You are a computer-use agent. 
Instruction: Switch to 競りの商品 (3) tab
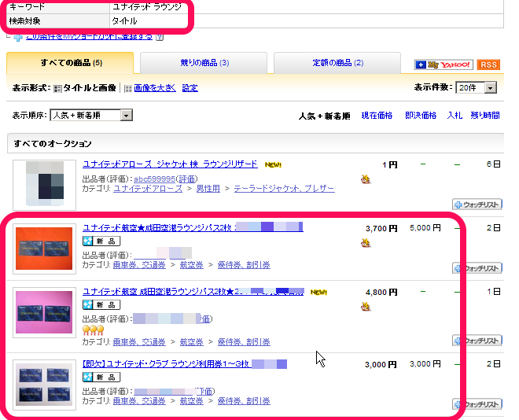click(204, 63)
